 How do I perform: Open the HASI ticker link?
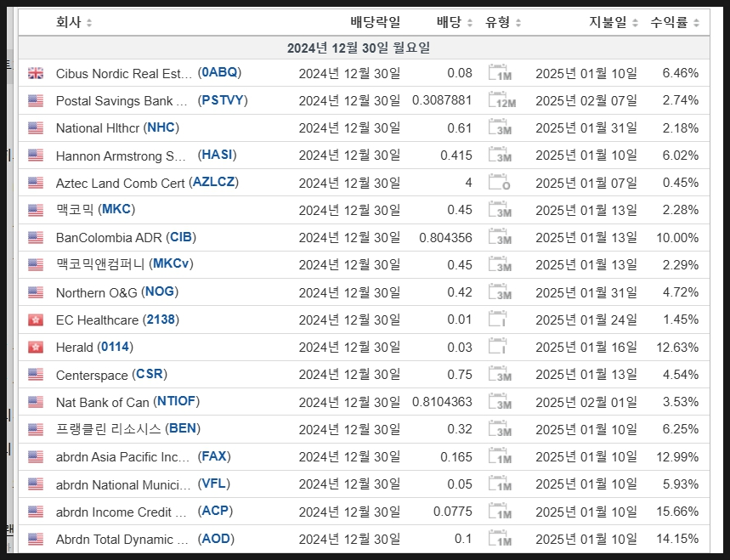click(217, 155)
